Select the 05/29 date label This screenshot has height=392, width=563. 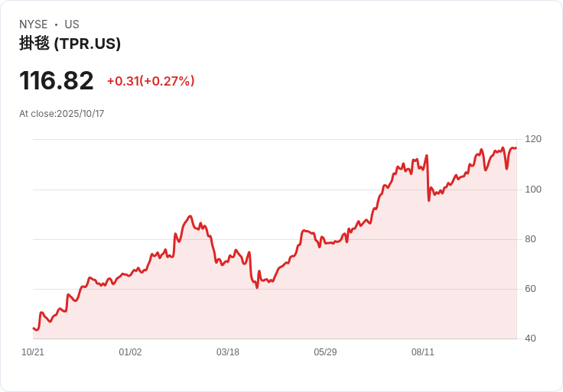(325, 352)
